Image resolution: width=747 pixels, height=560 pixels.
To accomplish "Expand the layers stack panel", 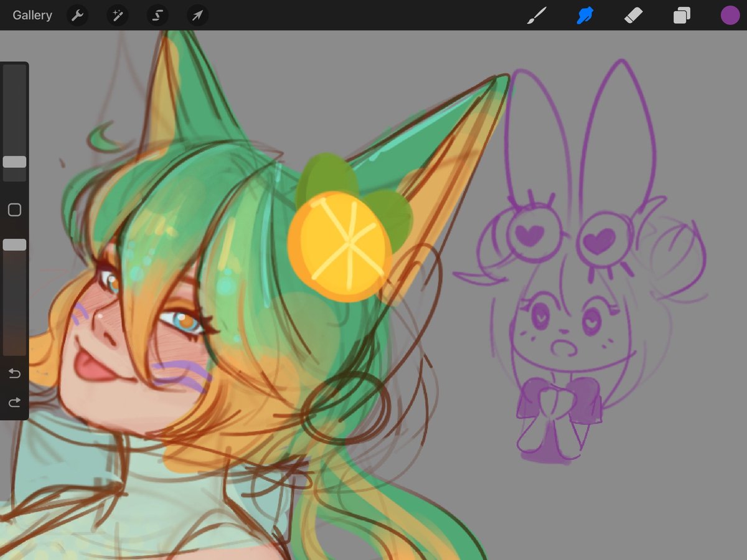I will click(x=681, y=15).
